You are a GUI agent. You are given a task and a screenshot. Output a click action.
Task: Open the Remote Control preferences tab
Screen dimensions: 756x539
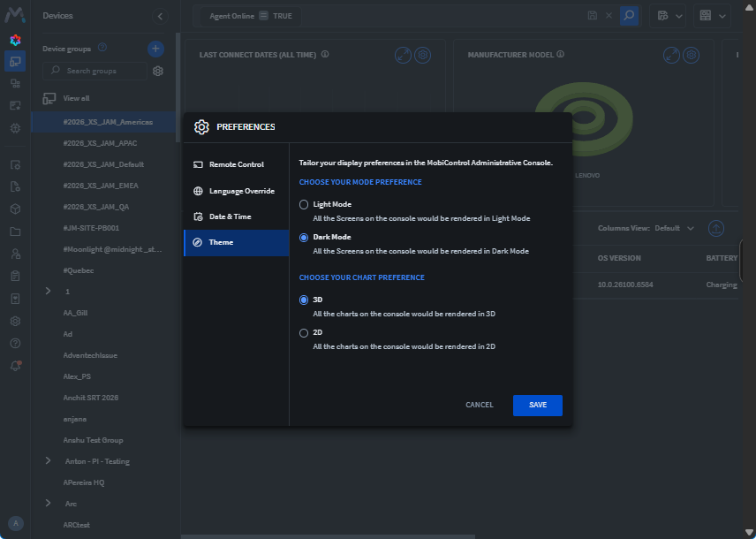pos(236,164)
